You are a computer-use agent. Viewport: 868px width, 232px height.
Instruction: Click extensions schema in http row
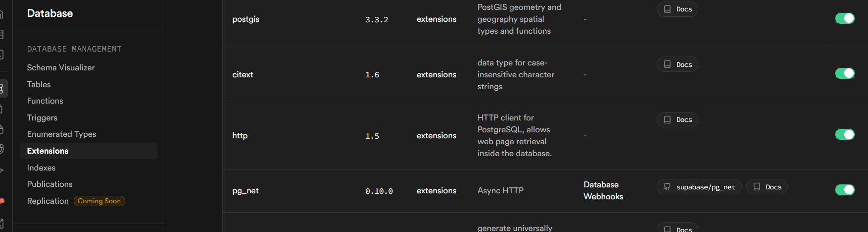click(x=436, y=135)
